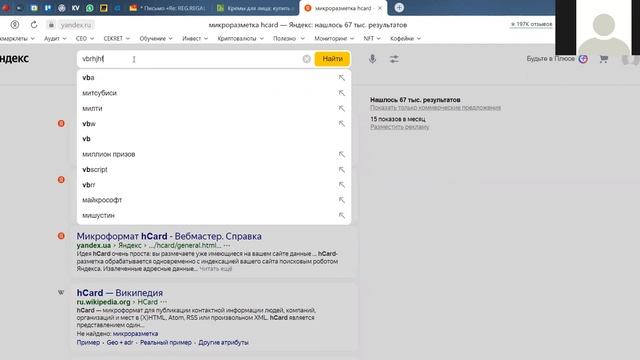The image size is (640, 360).
Task: Open search settings sliders icon
Action: (394, 59)
